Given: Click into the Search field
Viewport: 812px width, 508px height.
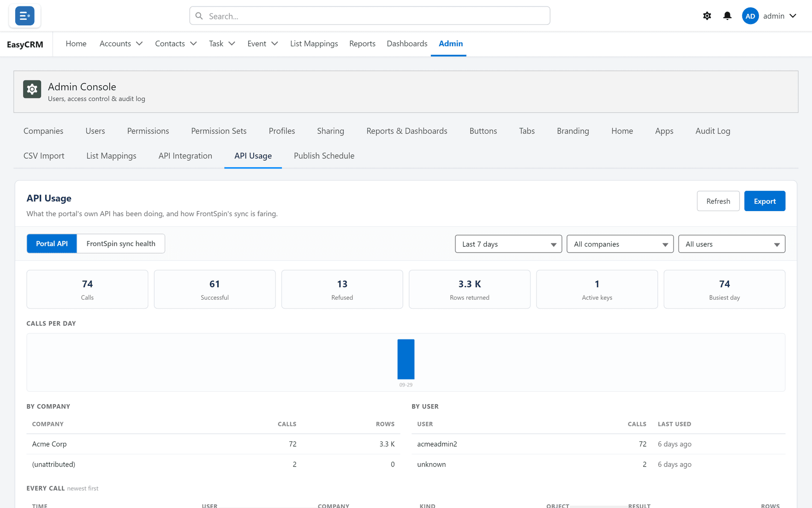Looking at the screenshot, I should [x=370, y=16].
